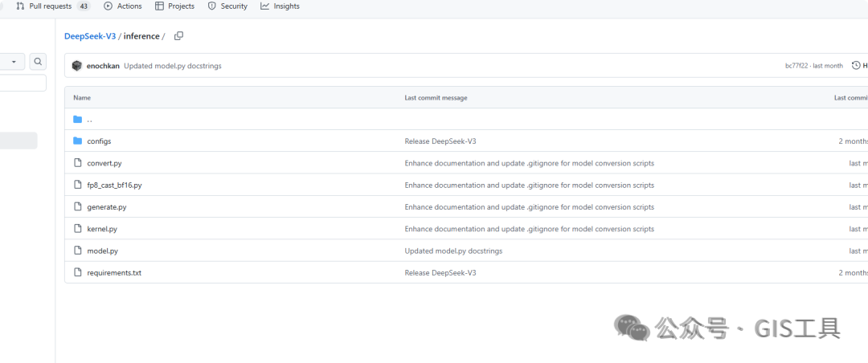
Task: Click the file icon beside model.py
Action: pos(77,251)
